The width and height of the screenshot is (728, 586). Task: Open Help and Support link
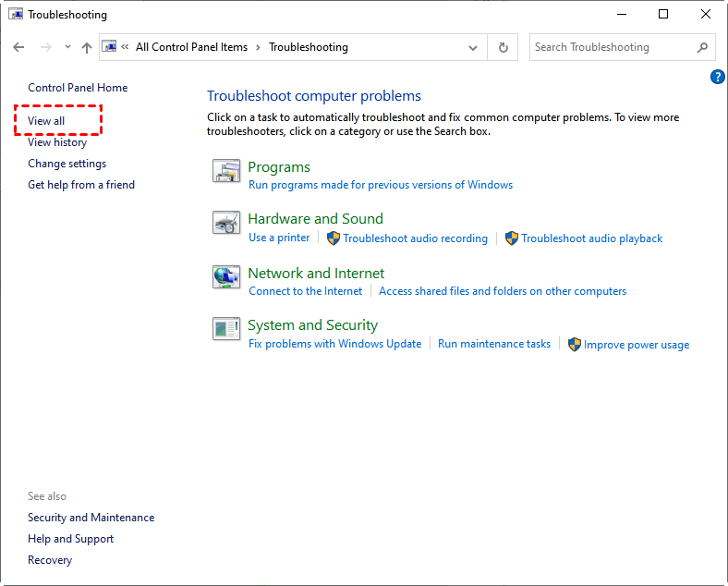(x=70, y=539)
